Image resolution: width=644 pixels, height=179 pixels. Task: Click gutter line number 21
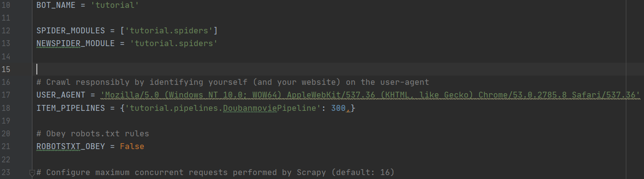6,146
